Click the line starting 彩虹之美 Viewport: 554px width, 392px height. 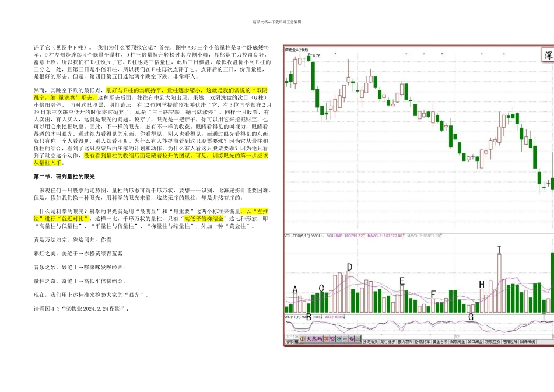pyautogui.click(x=79, y=253)
